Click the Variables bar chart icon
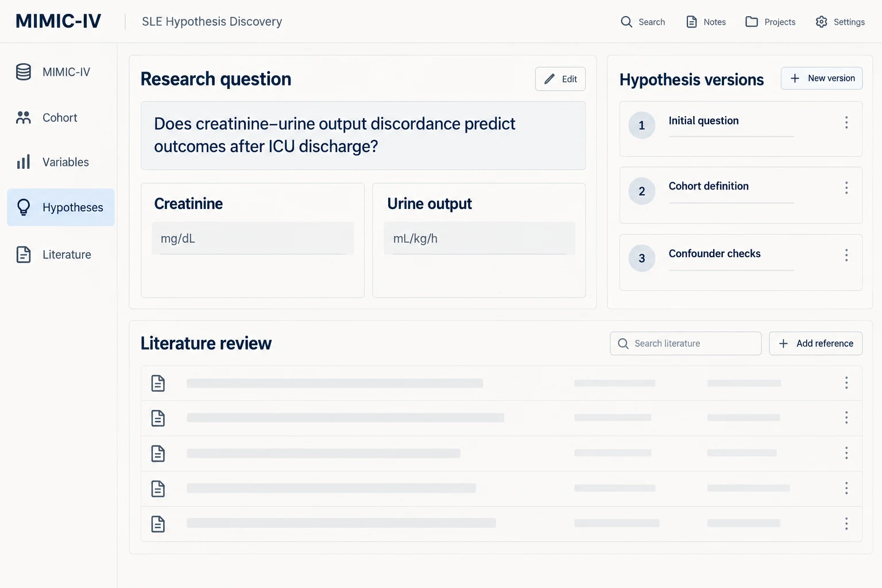Image resolution: width=882 pixels, height=588 pixels. pyautogui.click(x=24, y=162)
